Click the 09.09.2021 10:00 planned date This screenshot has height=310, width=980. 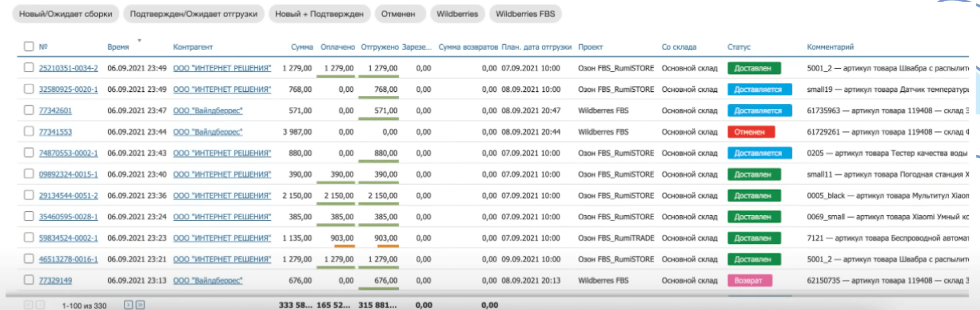pyautogui.click(x=531, y=260)
